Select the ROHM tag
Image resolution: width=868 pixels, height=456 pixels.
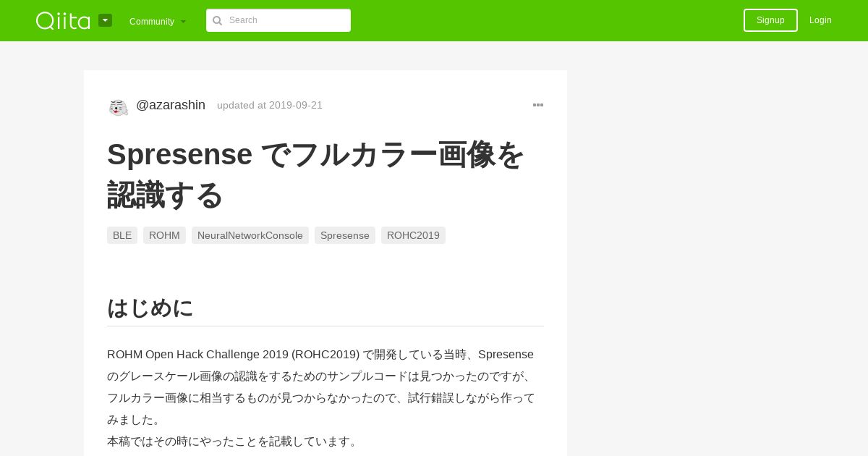click(x=164, y=235)
